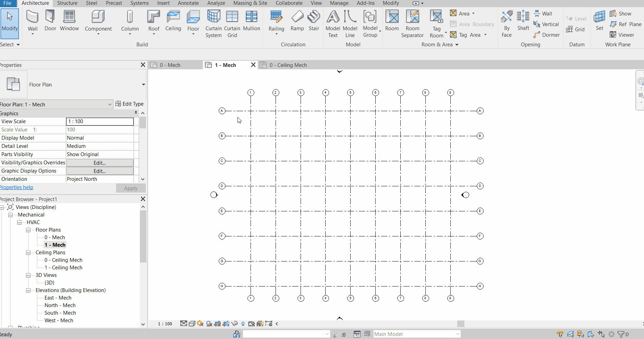Toggle select underlay elements in status bar
The height and width of the screenshot is (339, 644).
(x=570, y=334)
